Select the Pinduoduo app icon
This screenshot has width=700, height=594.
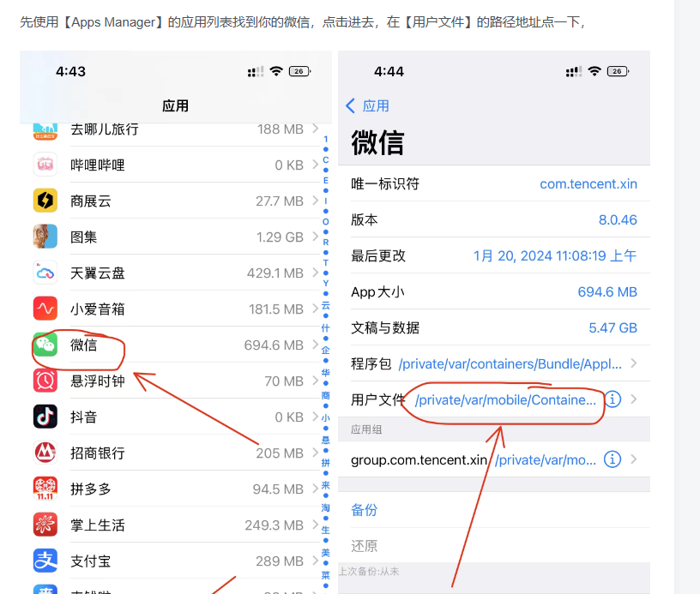pyautogui.click(x=45, y=489)
